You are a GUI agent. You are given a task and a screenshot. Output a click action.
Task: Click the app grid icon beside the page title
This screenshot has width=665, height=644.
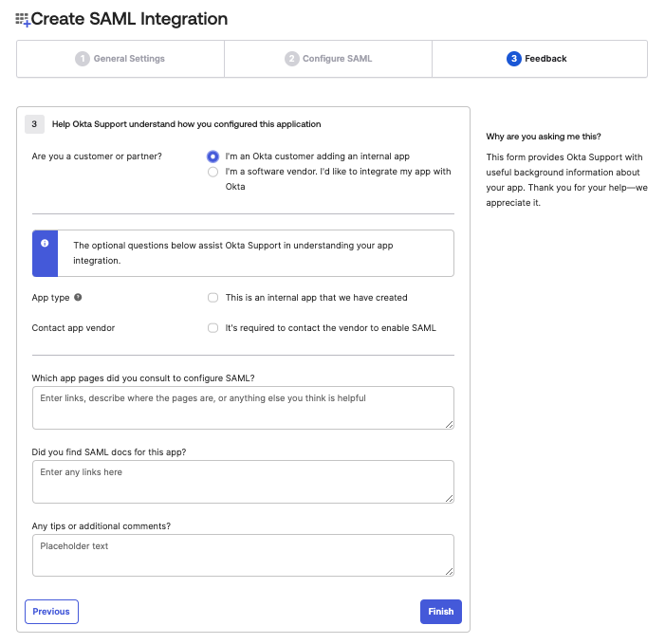23,19
